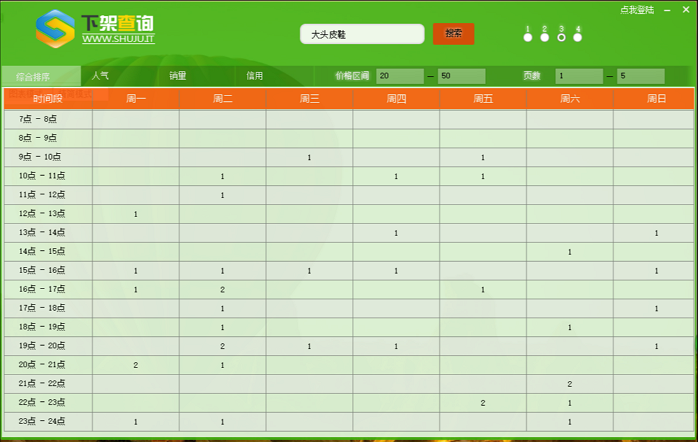Click 周六 value 1 in 18点 - 19点 row
The width and height of the screenshot is (698, 442).
pos(570,328)
